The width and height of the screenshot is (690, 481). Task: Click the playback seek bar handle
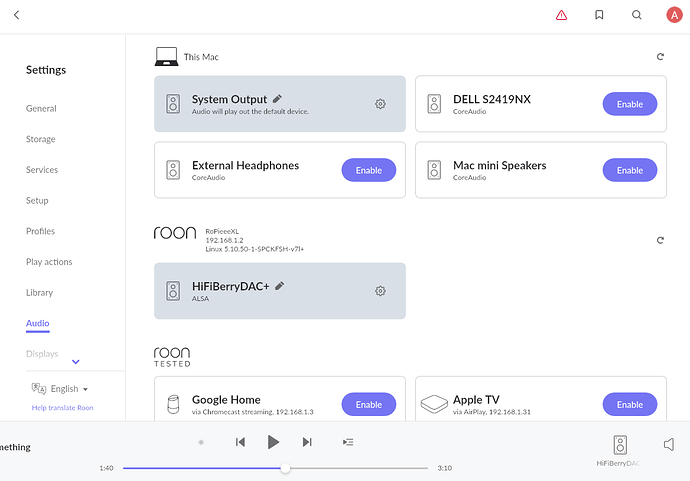tap(285, 468)
